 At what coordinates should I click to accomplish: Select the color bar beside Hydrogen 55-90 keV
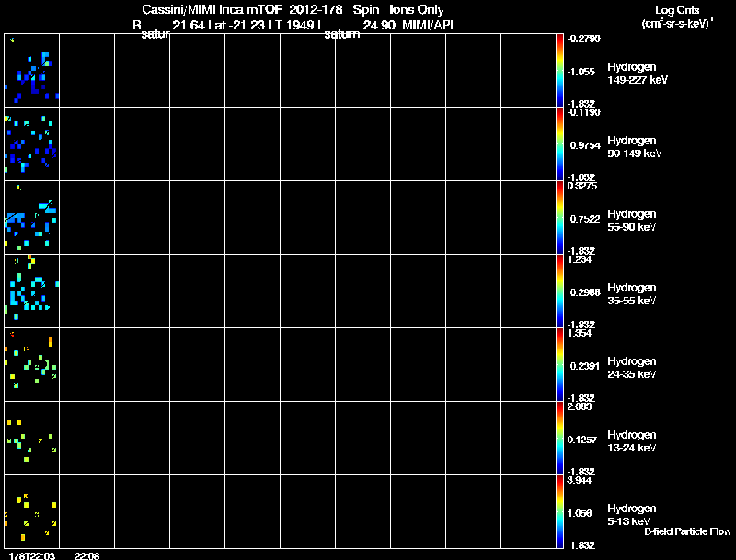click(x=559, y=217)
